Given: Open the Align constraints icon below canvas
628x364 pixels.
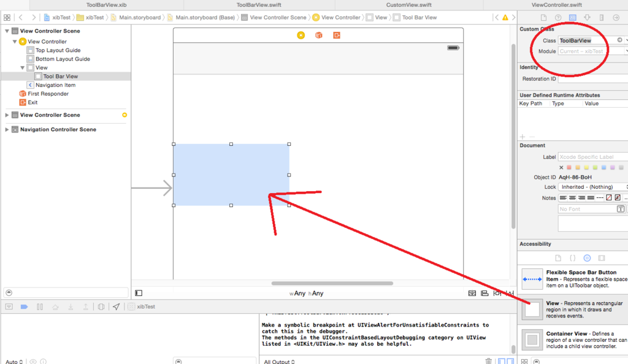Looking at the screenshot, I should tap(484, 293).
